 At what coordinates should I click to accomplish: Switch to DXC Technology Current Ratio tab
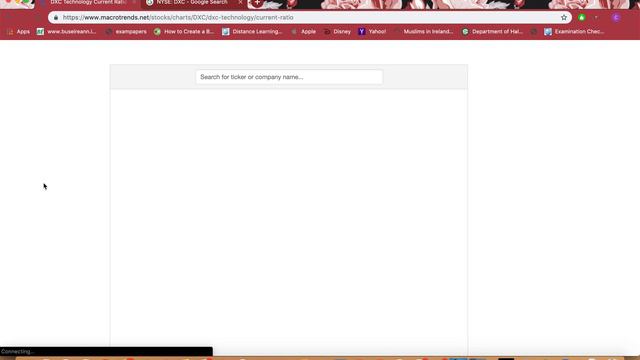(x=87, y=2)
